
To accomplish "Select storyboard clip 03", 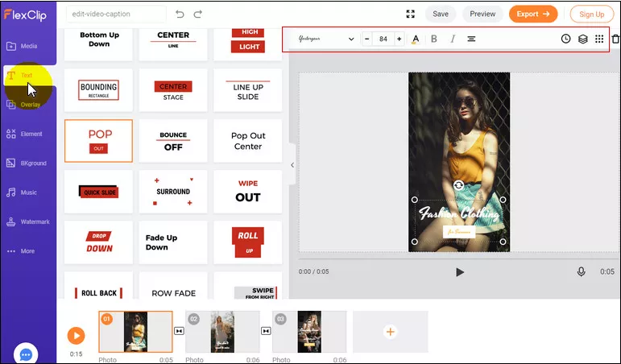I will pyautogui.click(x=309, y=332).
